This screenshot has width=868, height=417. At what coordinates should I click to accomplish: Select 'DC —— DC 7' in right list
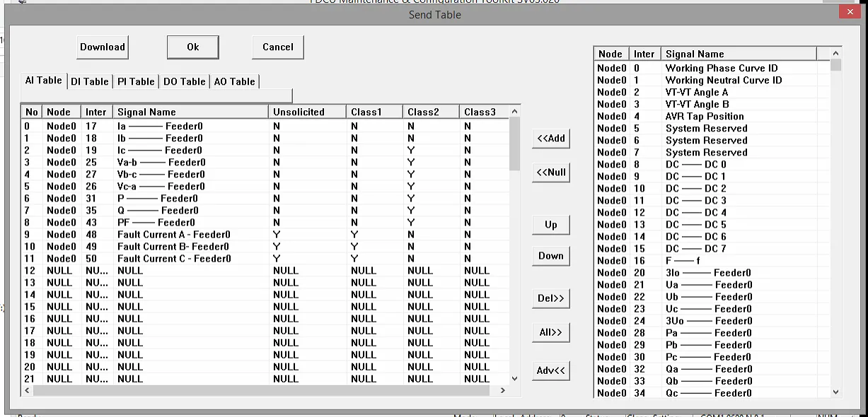[712, 249]
